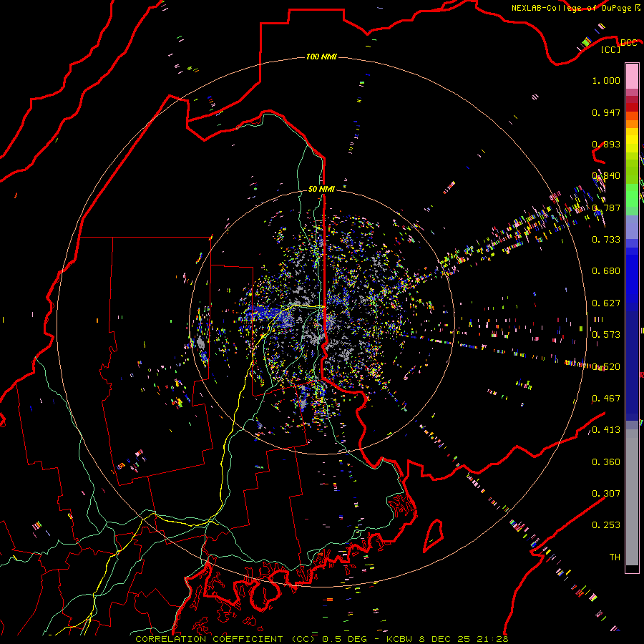This screenshot has width=644, height=644.
Task: Pick the lavender segment of the color bar
Action: [632, 227]
